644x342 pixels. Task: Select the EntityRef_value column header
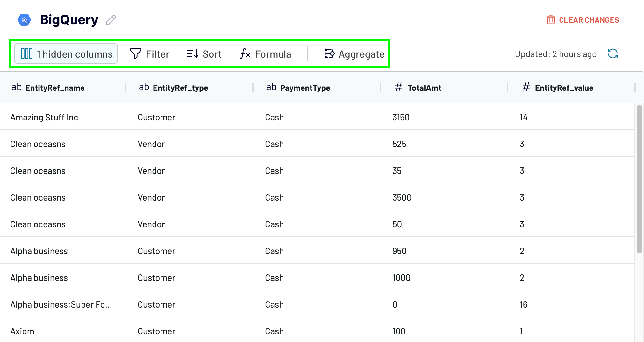click(564, 88)
